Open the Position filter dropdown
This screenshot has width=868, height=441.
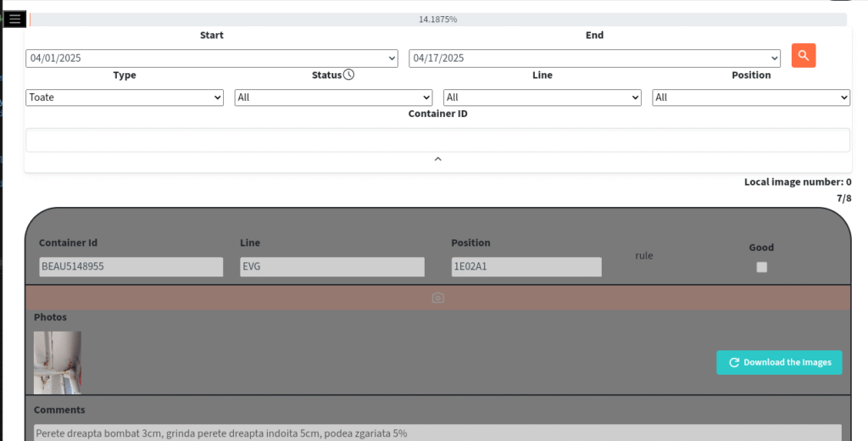pos(751,98)
